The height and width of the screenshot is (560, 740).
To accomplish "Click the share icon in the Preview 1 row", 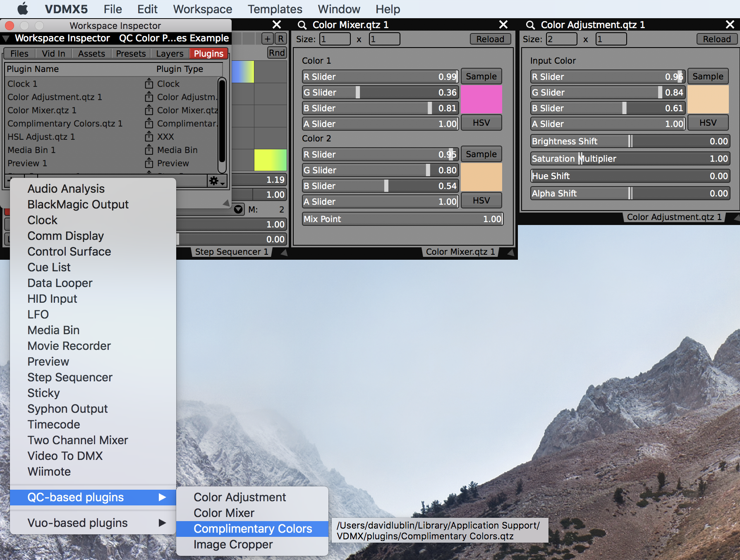I will [x=149, y=163].
